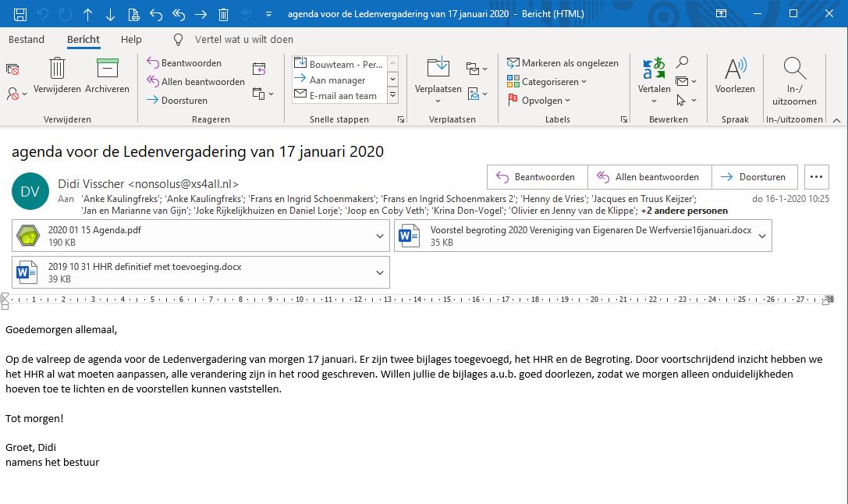Click the Verwijderen trash can icon
The image size is (848, 504).
57,69
